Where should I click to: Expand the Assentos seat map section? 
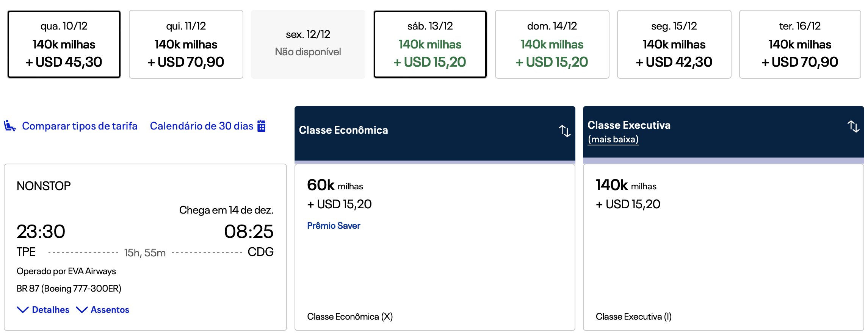103,310
